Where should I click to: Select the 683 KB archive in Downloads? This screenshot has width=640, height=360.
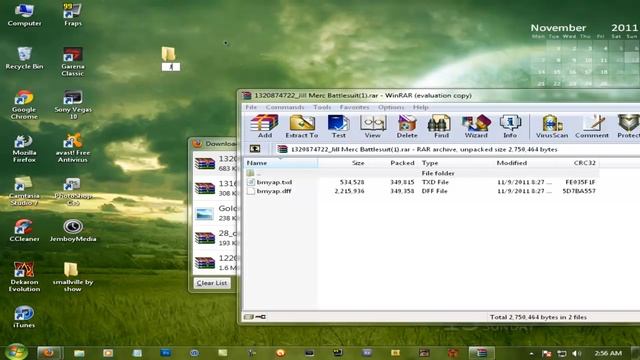216,163
